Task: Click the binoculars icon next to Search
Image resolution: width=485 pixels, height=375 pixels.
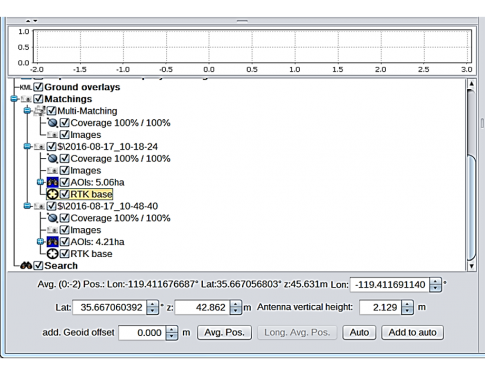Action: (x=26, y=266)
